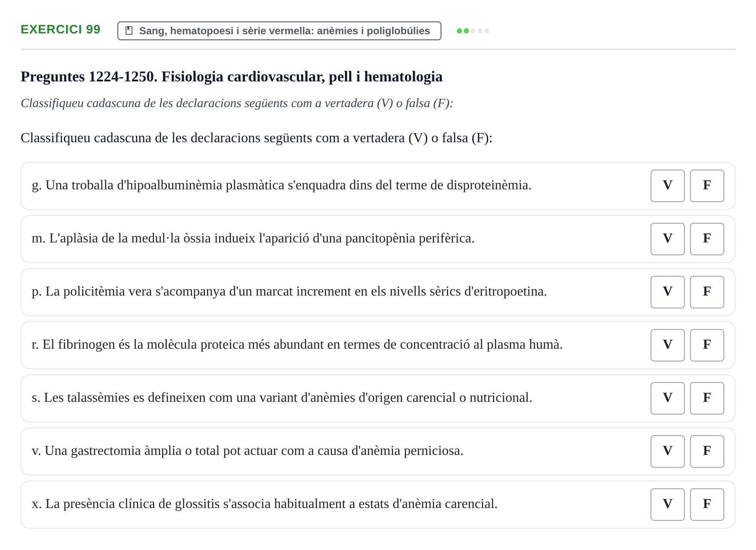
Task: Click statement text 'La presència clínica de glossitis'
Action: point(265,504)
